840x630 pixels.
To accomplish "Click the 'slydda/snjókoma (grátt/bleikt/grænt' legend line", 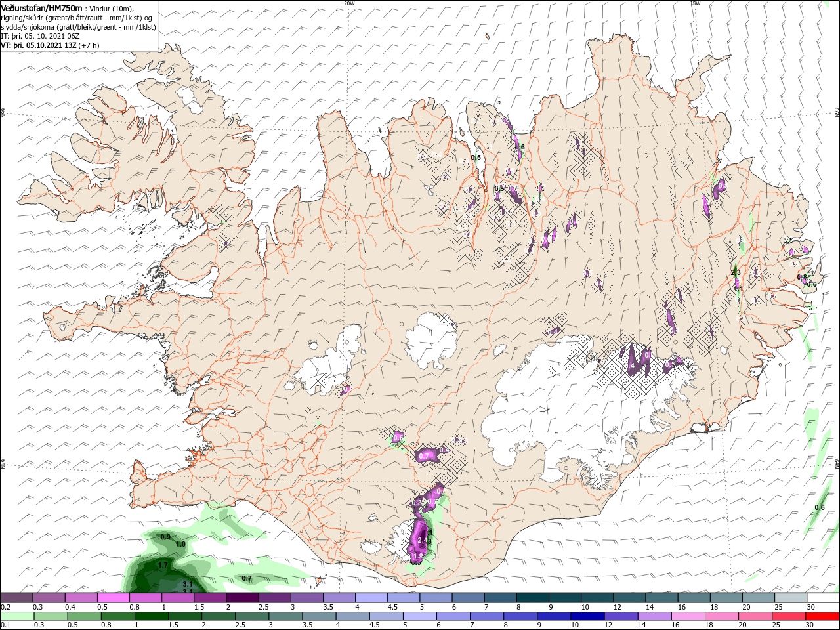I will tap(78, 27).
